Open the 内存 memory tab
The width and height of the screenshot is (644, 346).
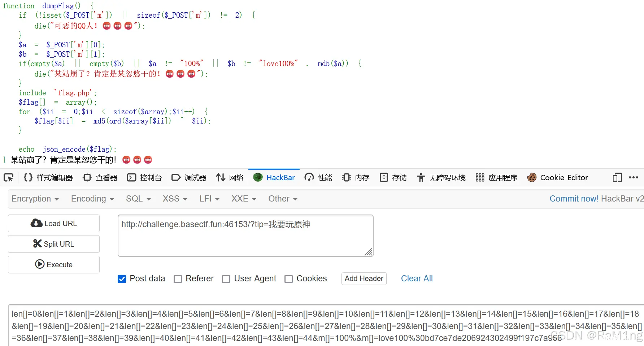356,178
